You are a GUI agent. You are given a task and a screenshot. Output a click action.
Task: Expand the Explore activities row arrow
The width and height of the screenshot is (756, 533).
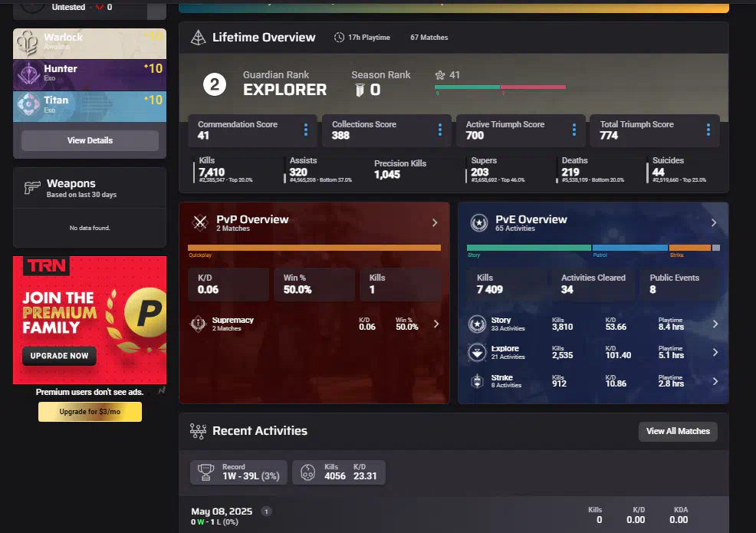715,352
